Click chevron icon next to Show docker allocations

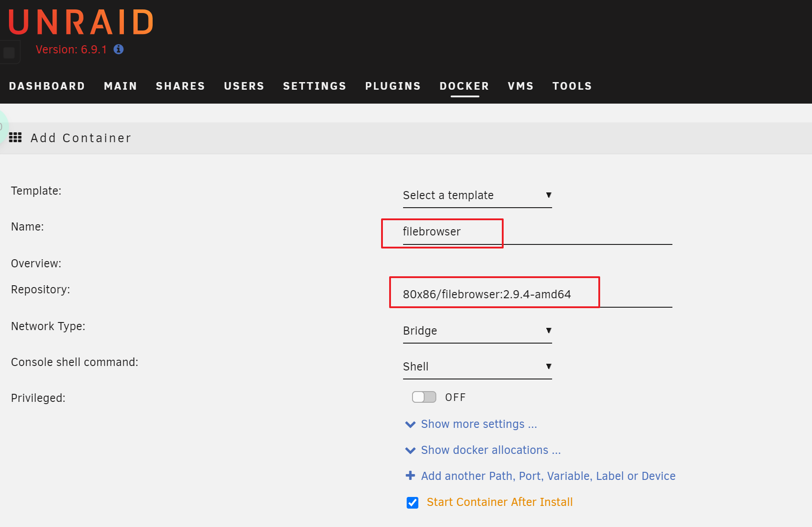pos(410,450)
